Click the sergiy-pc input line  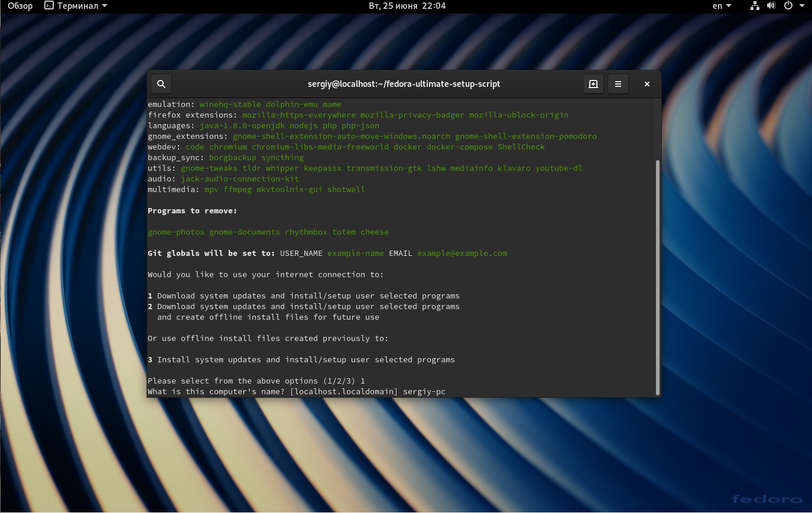pyautogui.click(x=297, y=392)
